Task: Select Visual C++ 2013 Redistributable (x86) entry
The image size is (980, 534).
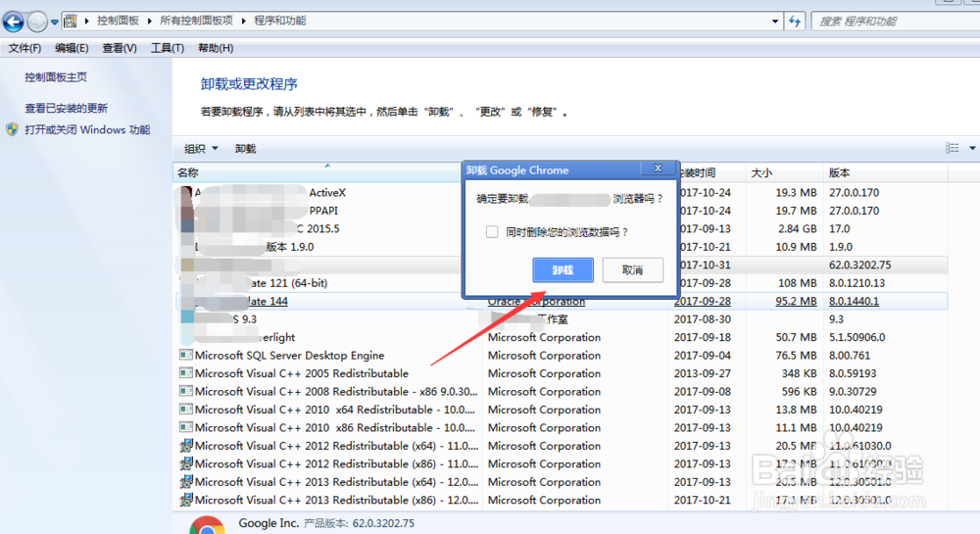Action: [562, 501]
